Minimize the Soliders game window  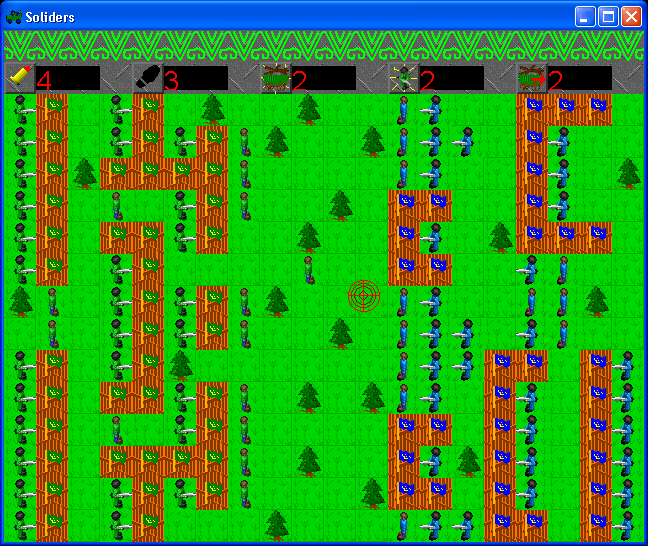[x=585, y=17]
